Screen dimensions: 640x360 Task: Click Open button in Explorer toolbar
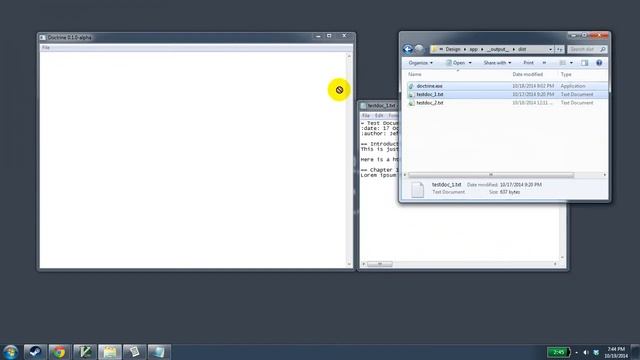tap(456, 63)
